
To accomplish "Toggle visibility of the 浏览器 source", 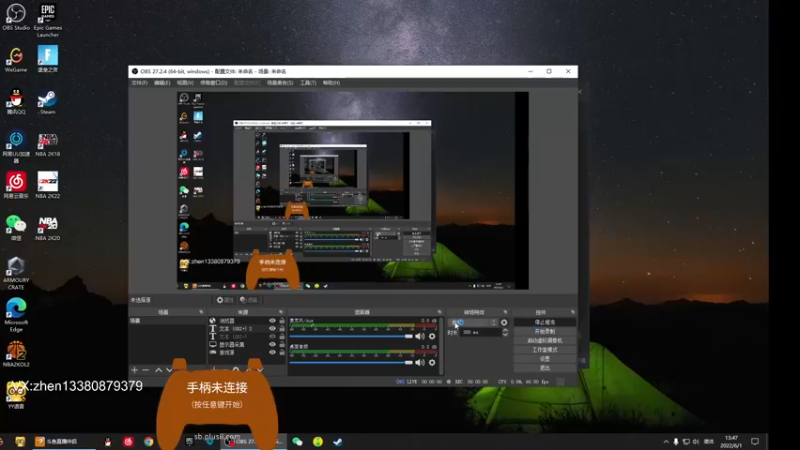I will coord(272,321).
